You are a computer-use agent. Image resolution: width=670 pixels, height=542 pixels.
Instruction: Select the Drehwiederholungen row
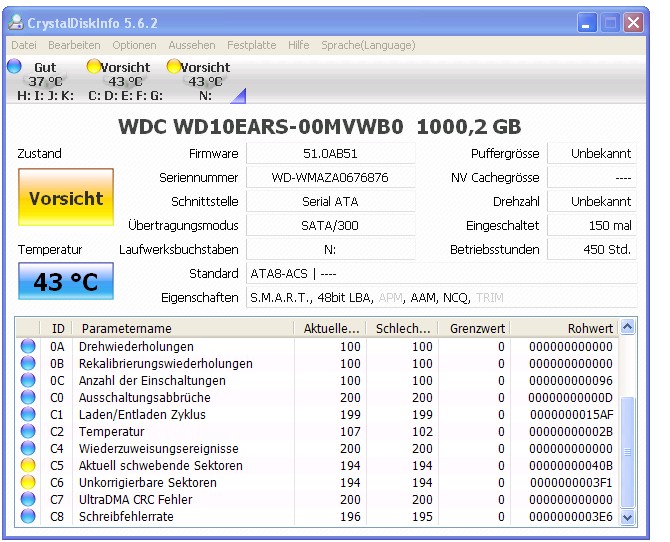(x=317, y=346)
